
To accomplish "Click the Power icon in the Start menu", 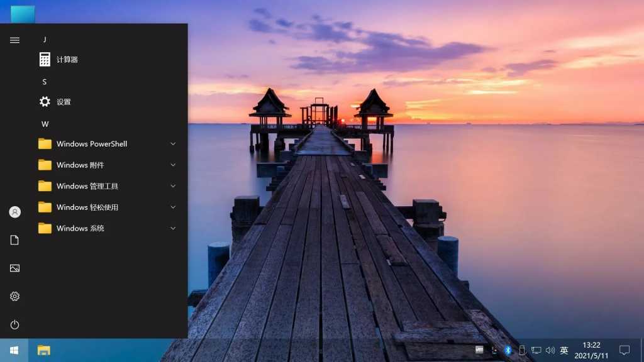I will click(14, 324).
